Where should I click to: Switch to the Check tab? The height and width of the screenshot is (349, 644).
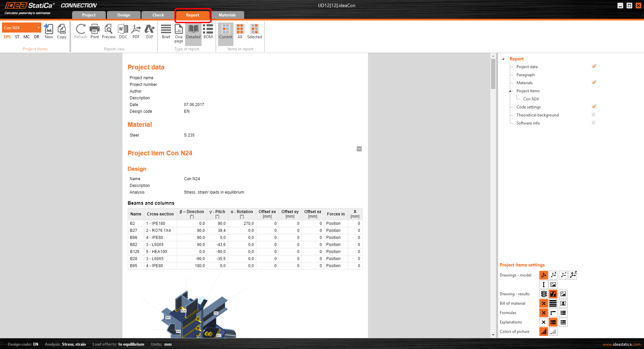(158, 15)
